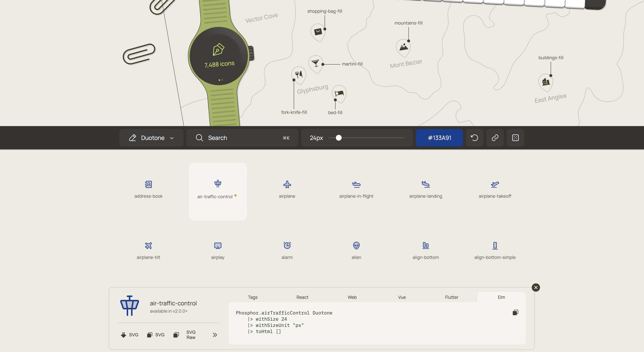Select the air-traffic-control icon in grid

tap(218, 184)
